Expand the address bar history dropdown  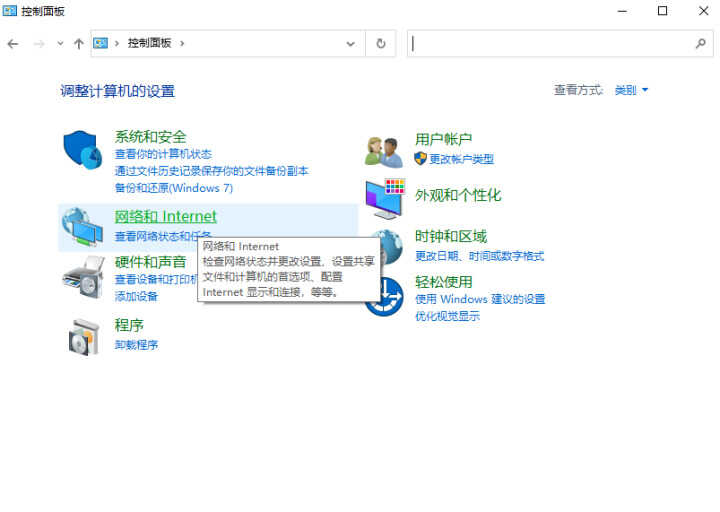[x=350, y=44]
